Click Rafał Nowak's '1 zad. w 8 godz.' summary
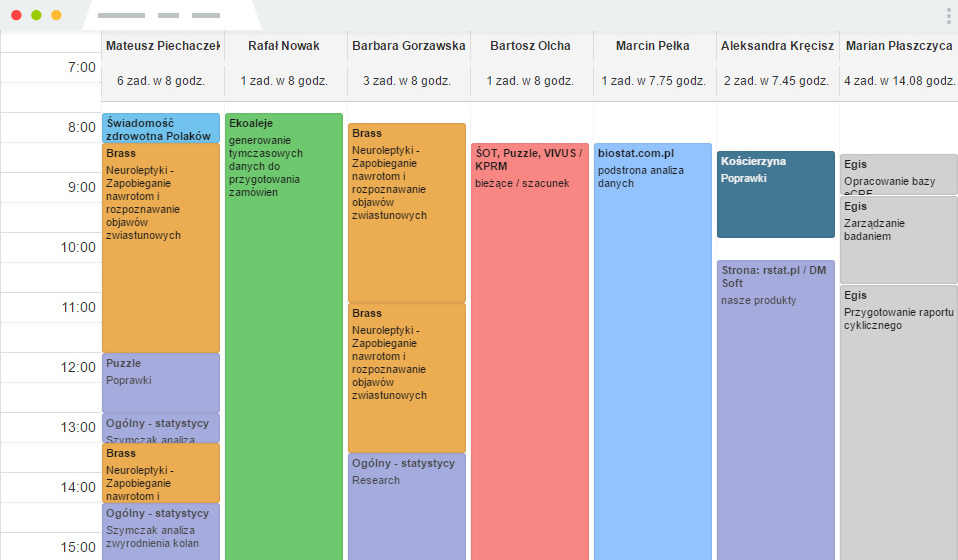This screenshot has width=958, height=560. pyautogui.click(x=284, y=81)
